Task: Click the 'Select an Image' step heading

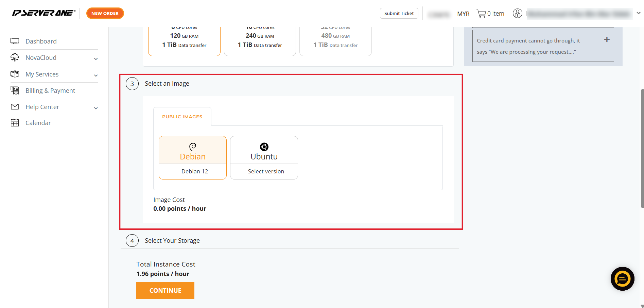Action: pos(167,84)
